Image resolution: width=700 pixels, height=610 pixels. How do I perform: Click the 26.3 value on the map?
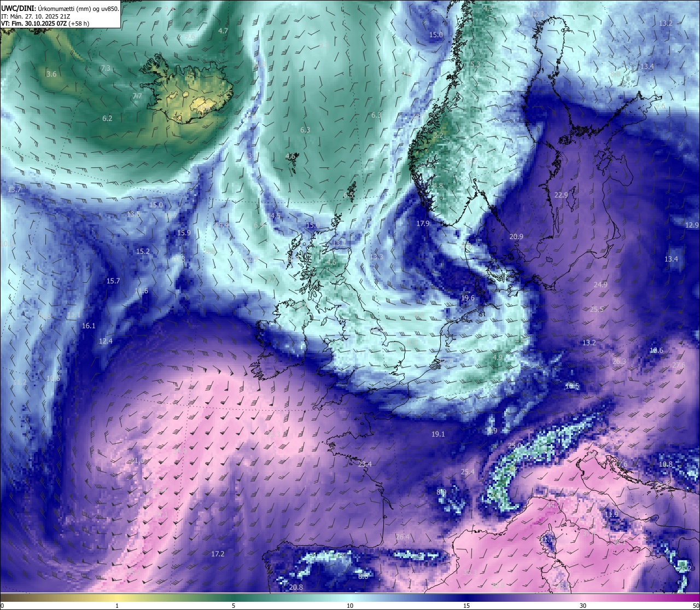pos(619,362)
